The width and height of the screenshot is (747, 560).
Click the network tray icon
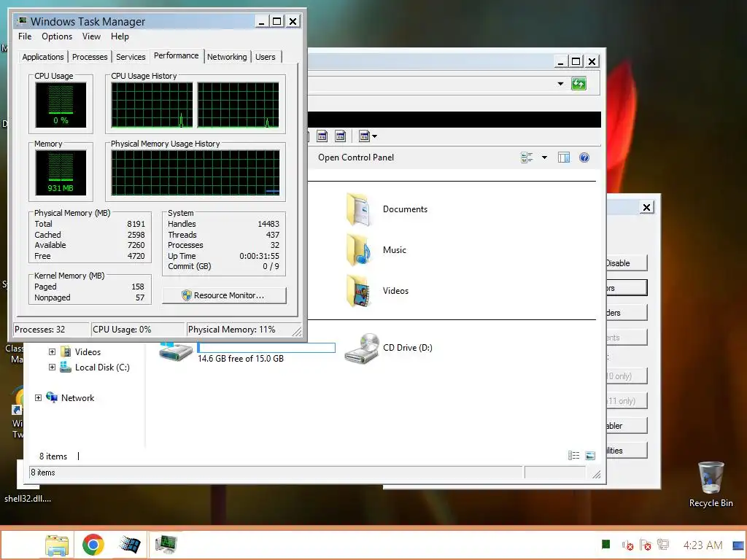pos(663,545)
